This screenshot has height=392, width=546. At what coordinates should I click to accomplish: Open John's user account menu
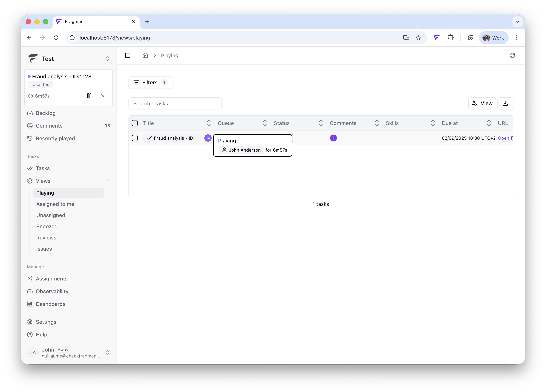pyautogui.click(x=107, y=353)
